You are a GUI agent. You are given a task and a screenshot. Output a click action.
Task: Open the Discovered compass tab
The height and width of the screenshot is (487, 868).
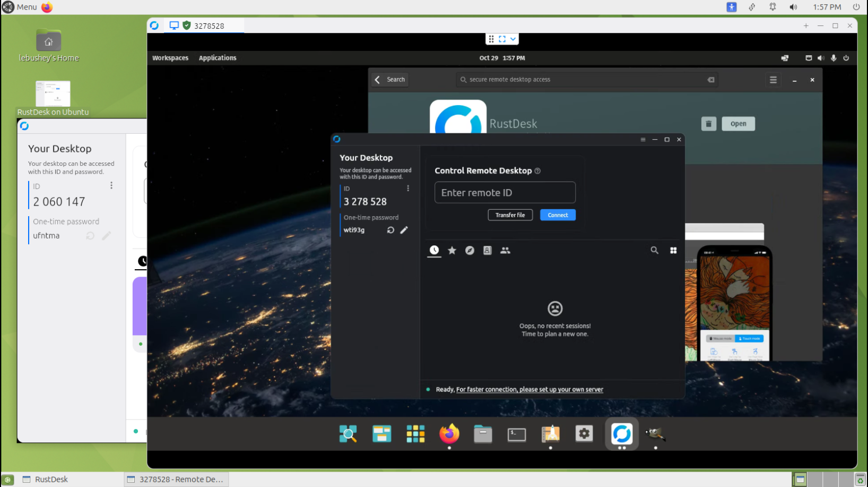(x=470, y=251)
